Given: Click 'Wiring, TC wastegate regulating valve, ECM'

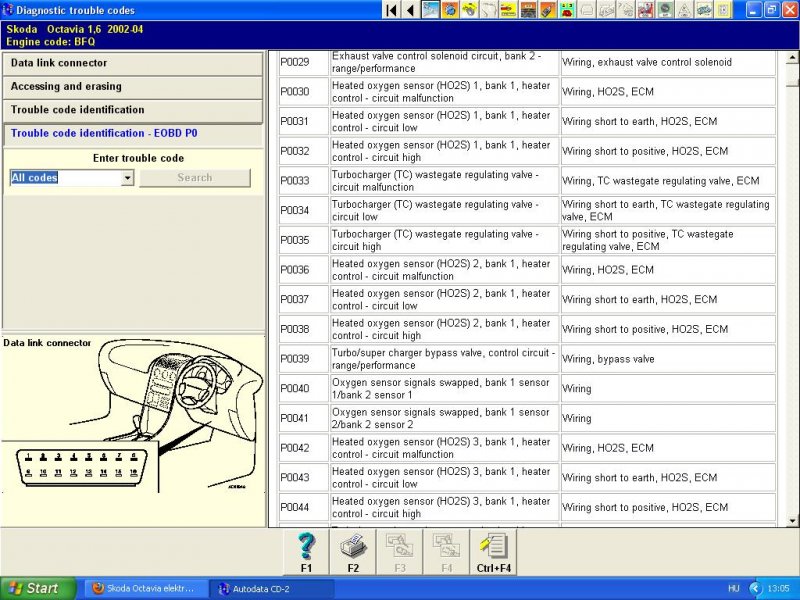Looking at the screenshot, I should pos(668,181).
